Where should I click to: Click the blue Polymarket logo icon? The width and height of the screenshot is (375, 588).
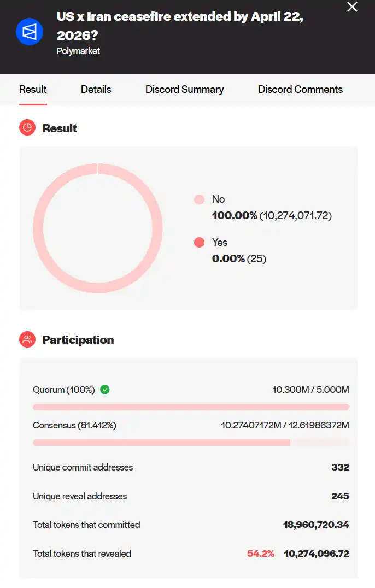[30, 32]
